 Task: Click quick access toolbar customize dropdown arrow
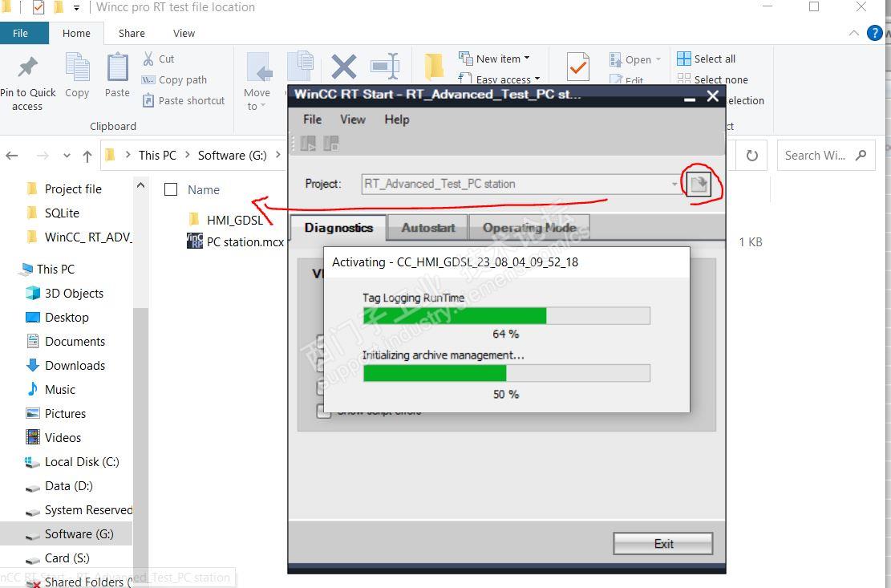(x=76, y=8)
